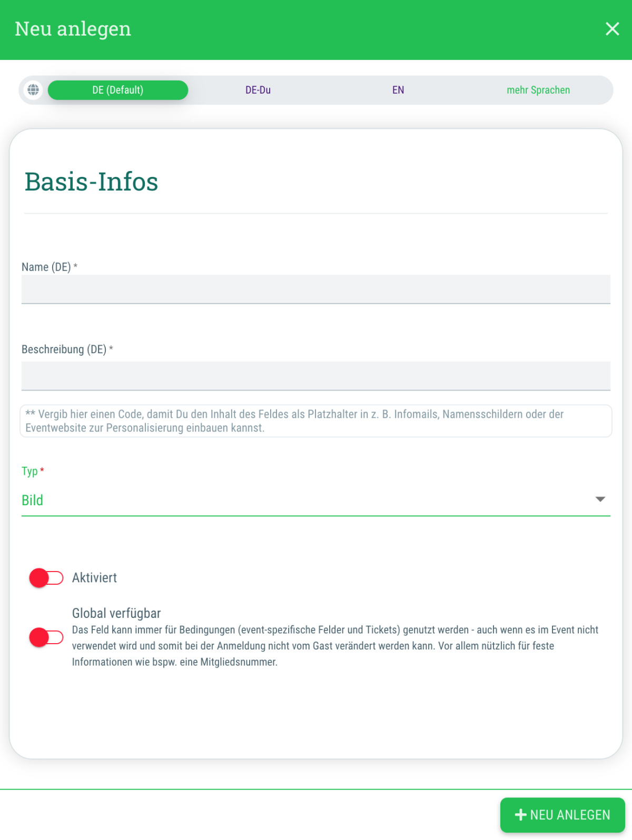Open the mehr Sprachen link
Screen dimensions: 632x840
coord(538,90)
